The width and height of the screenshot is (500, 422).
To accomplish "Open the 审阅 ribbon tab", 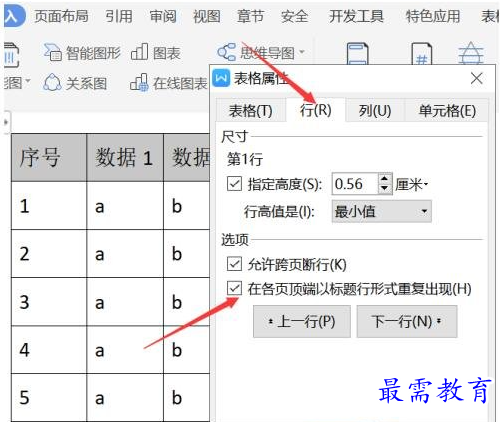I will [163, 16].
